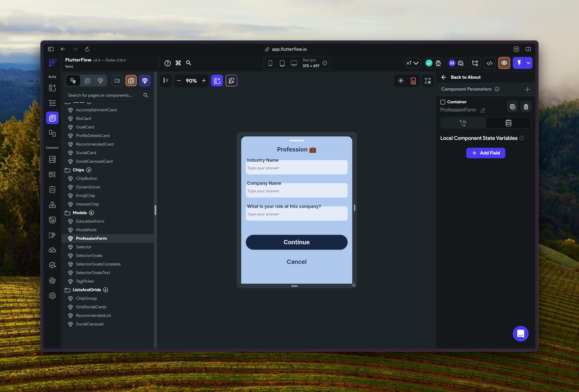
Task: Toggle canvas light/dark mode sun icon
Action: [401, 81]
